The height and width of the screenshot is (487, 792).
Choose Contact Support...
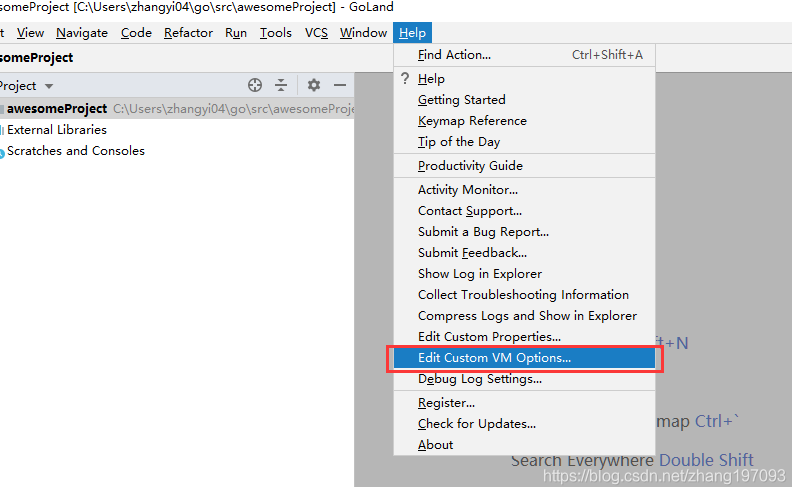click(x=524, y=211)
